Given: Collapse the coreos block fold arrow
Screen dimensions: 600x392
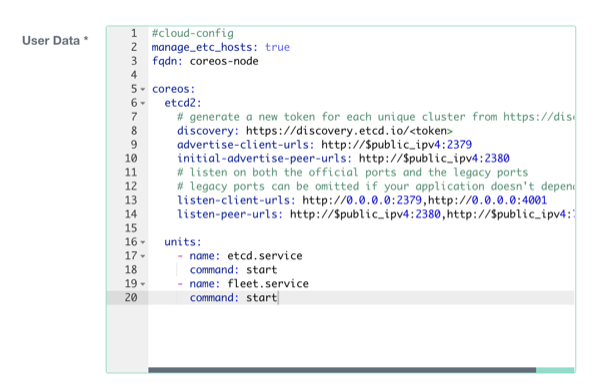Looking at the screenshot, I should [x=143, y=90].
